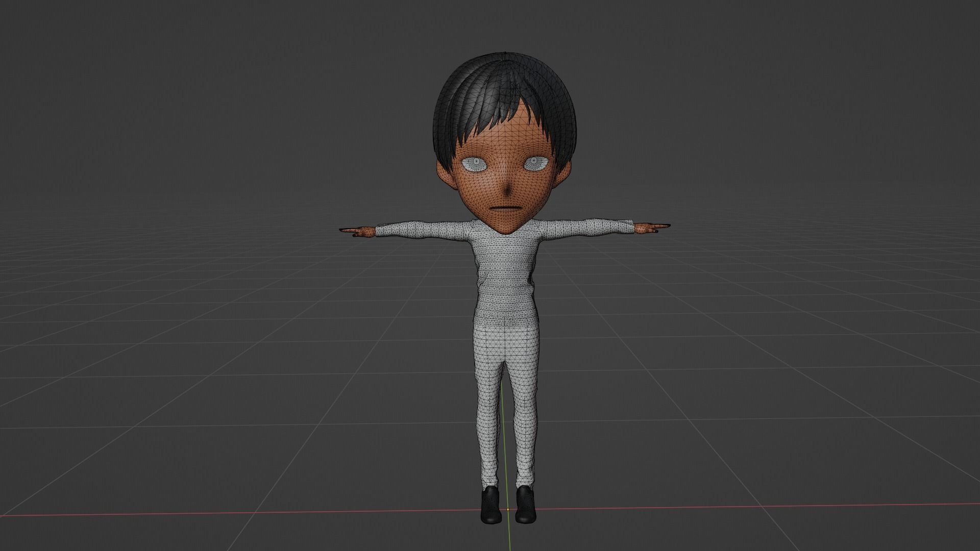Select the black shoe on the left
This screenshot has height=551, width=980.
tap(491, 505)
